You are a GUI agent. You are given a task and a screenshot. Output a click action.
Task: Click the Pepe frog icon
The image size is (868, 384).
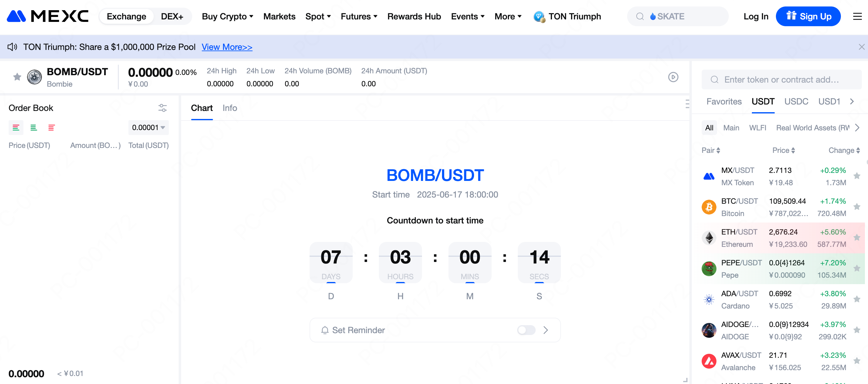[x=709, y=268]
